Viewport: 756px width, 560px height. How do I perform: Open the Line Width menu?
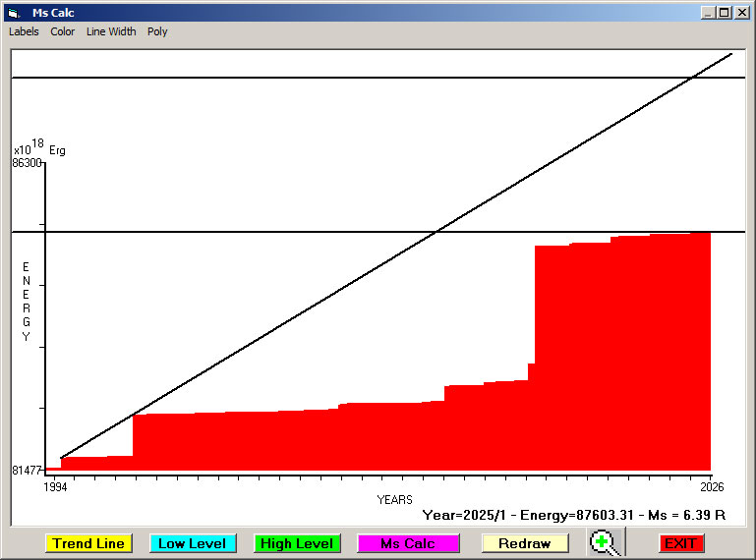111,31
